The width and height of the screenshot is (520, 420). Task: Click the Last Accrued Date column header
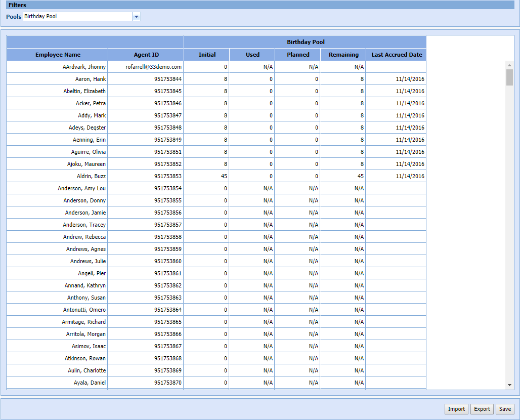[397, 55]
